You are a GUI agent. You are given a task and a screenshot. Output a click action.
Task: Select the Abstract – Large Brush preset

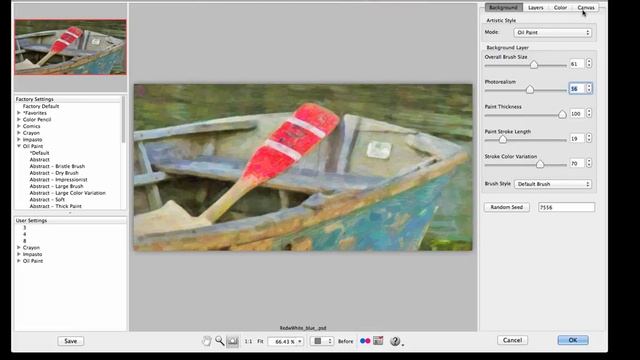coord(56,186)
